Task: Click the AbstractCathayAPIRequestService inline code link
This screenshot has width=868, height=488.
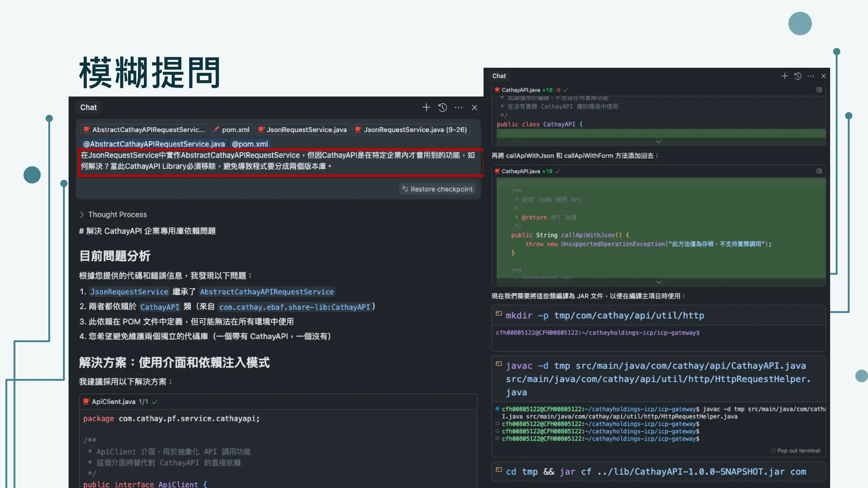Action: (x=267, y=292)
